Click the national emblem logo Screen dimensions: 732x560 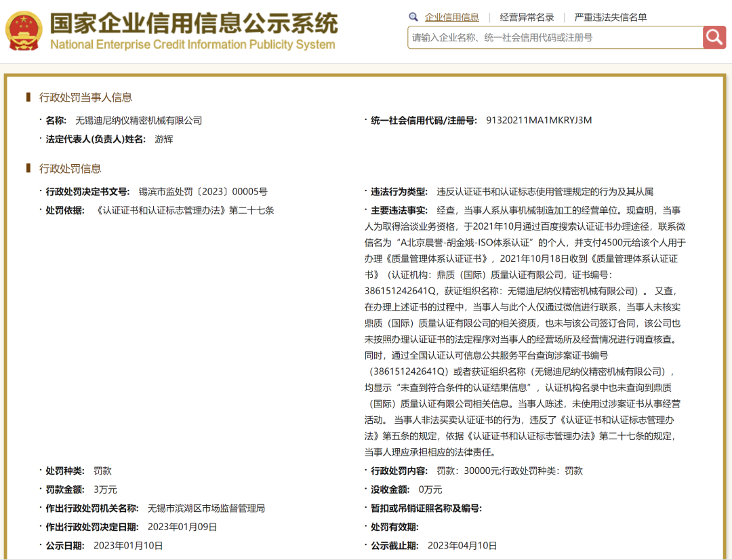[24, 31]
